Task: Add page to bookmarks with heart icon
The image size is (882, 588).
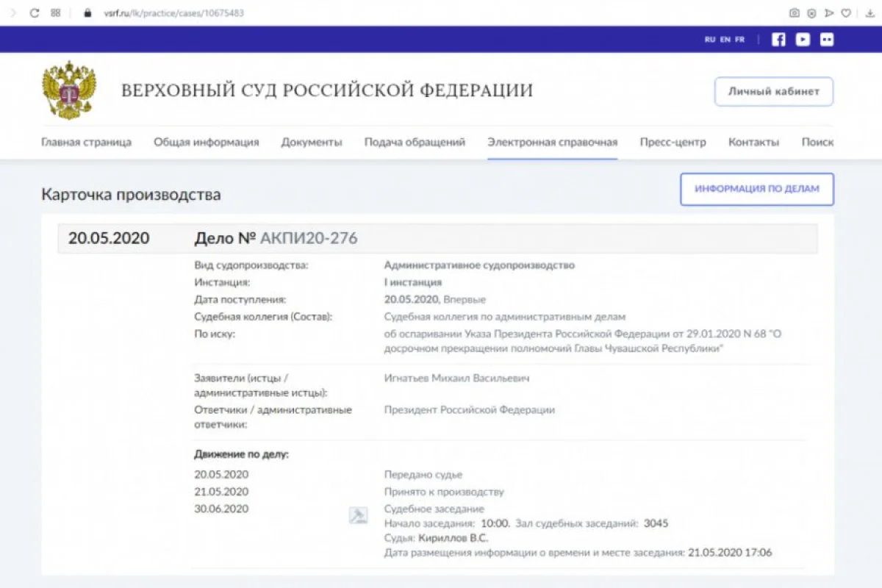Action: coord(847,13)
